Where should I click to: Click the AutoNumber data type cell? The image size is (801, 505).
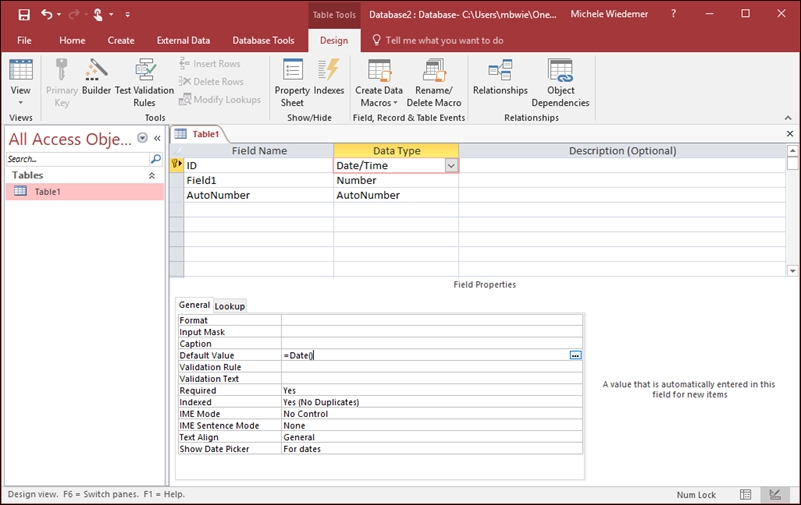pos(396,195)
